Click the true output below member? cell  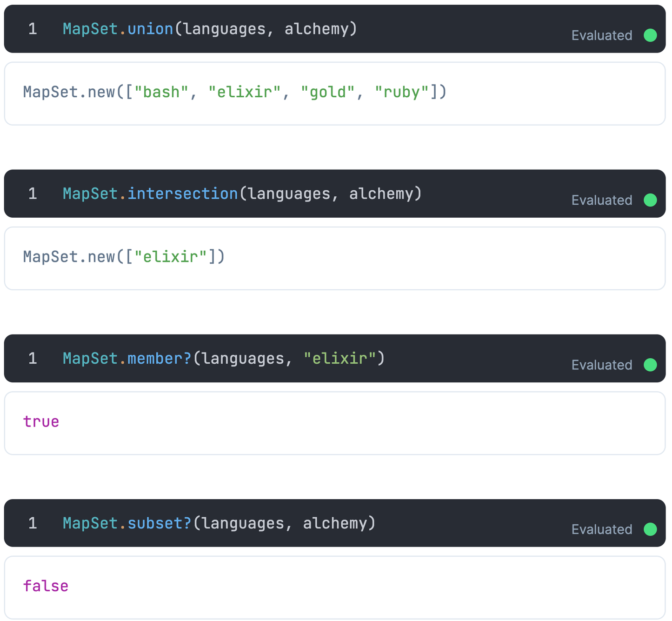40,421
